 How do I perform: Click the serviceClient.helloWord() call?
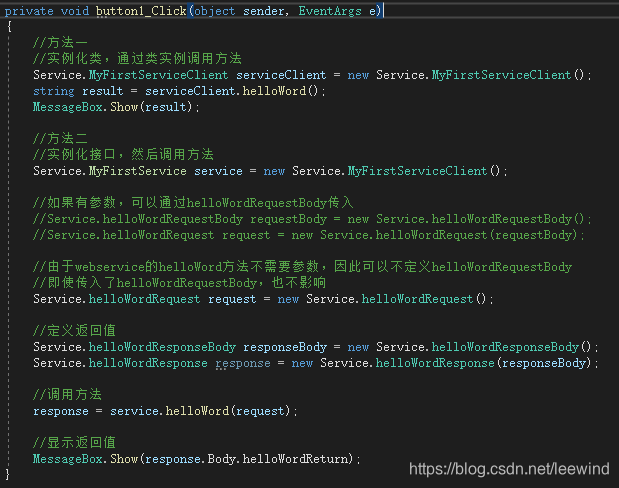click(x=231, y=91)
